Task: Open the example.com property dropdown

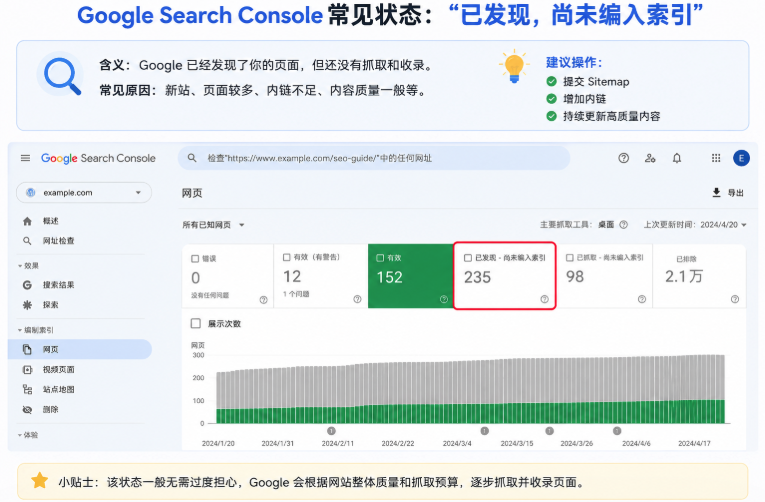Action: 84,193
